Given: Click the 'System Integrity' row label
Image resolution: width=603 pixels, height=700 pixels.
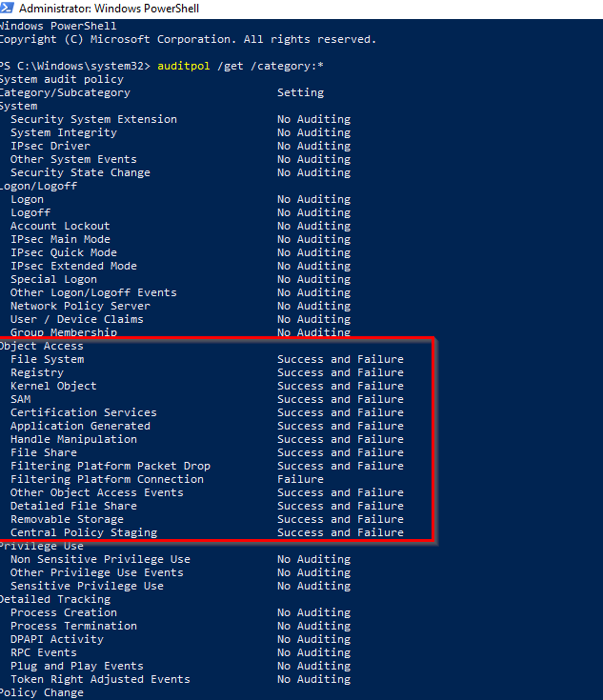Looking at the screenshot, I should coord(64,132).
